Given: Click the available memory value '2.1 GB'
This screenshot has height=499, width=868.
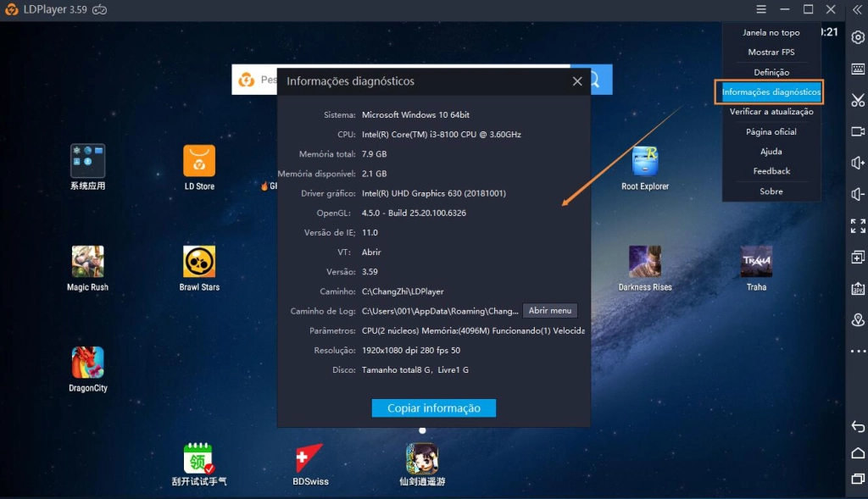Looking at the screenshot, I should [x=374, y=174].
